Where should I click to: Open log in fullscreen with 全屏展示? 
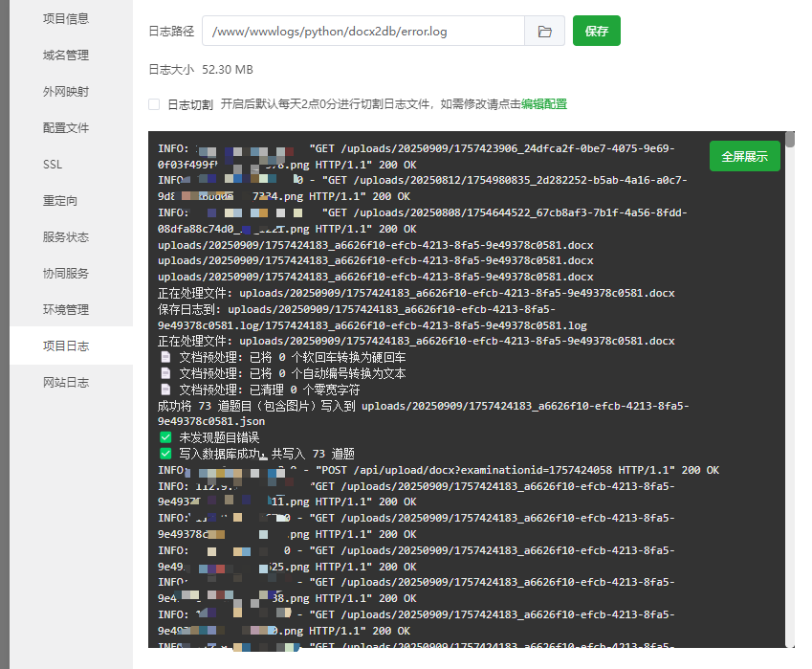point(744,156)
